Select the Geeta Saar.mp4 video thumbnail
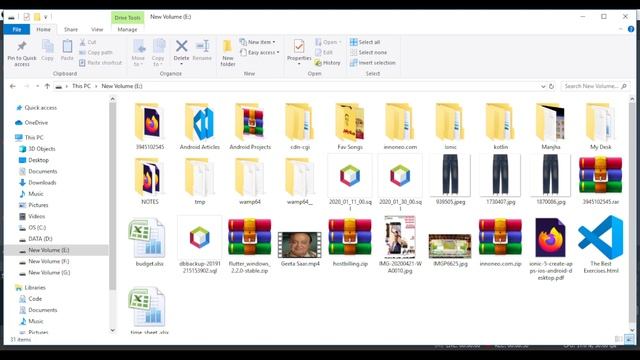This screenshot has width=640, height=360. point(300,245)
